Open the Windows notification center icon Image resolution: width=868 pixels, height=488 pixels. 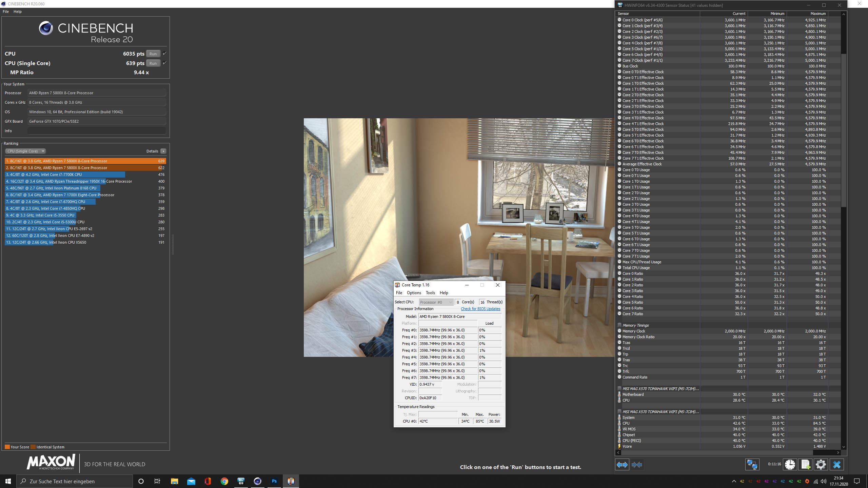coord(857,481)
